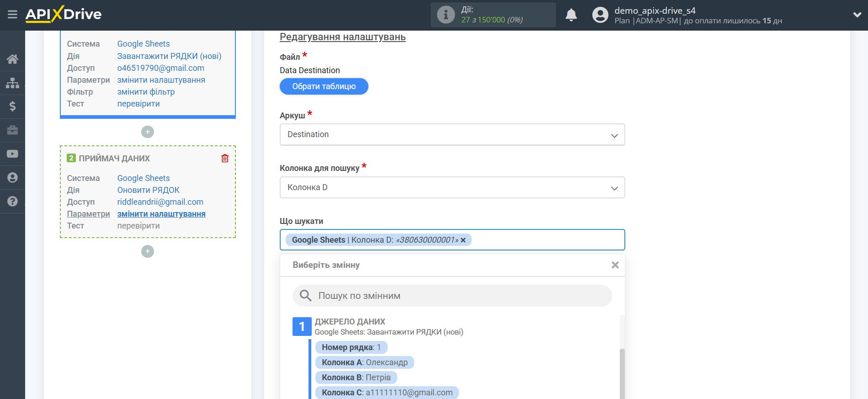Click the actions counter 27 з 150'000
Screen dimensions: 868x399
pos(492,20)
